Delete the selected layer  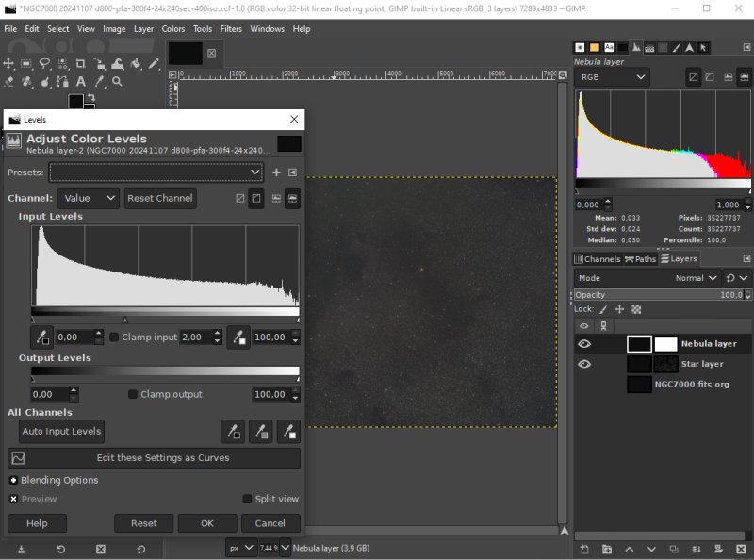pos(741,550)
